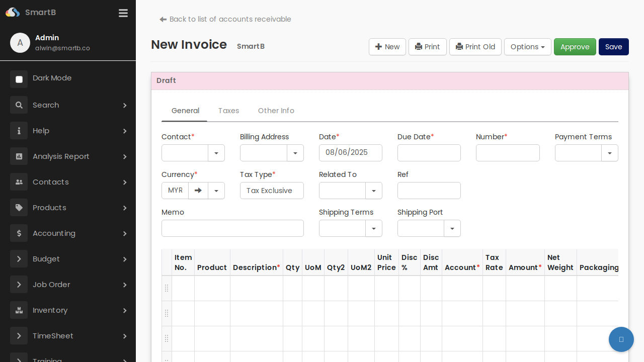644x362 pixels.
Task: Click the Contacts people icon
Action: point(19,182)
